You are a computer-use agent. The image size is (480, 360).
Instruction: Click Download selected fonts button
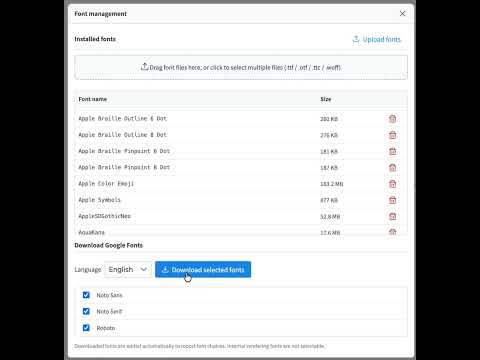[x=203, y=269]
